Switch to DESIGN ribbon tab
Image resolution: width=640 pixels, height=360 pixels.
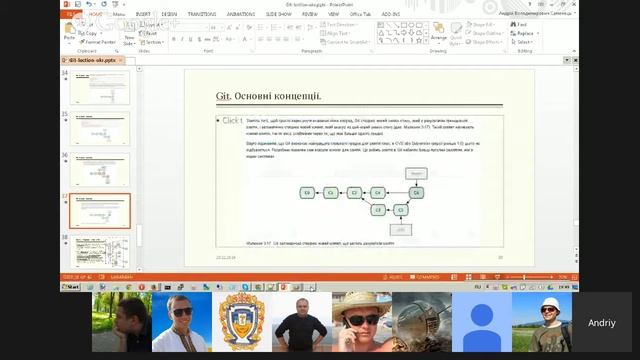[x=169, y=14]
